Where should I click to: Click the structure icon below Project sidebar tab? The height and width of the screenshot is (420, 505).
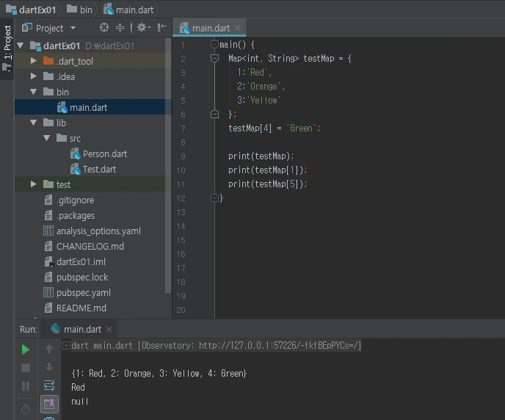coord(7,68)
